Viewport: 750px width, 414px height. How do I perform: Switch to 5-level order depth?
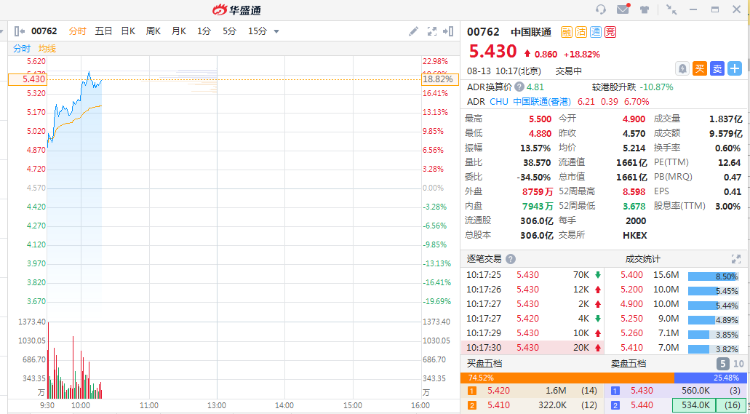723,364
